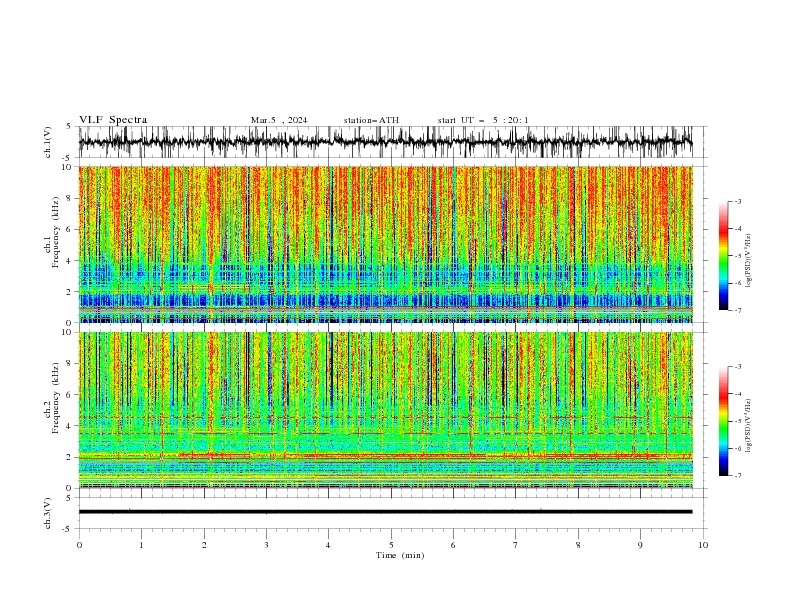Click the "start UT = 5 :20: 1" text
This screenshot has width=792, height=612.
[483, 120]
